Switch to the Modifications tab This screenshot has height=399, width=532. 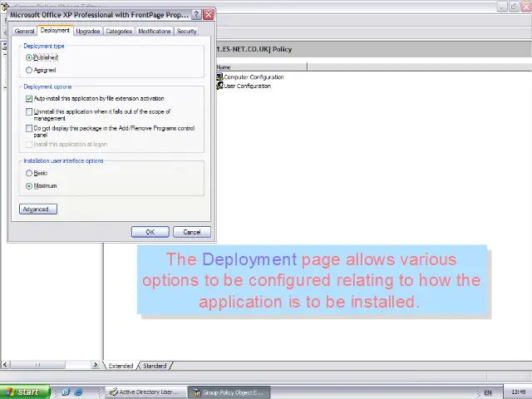coord(155,31)
